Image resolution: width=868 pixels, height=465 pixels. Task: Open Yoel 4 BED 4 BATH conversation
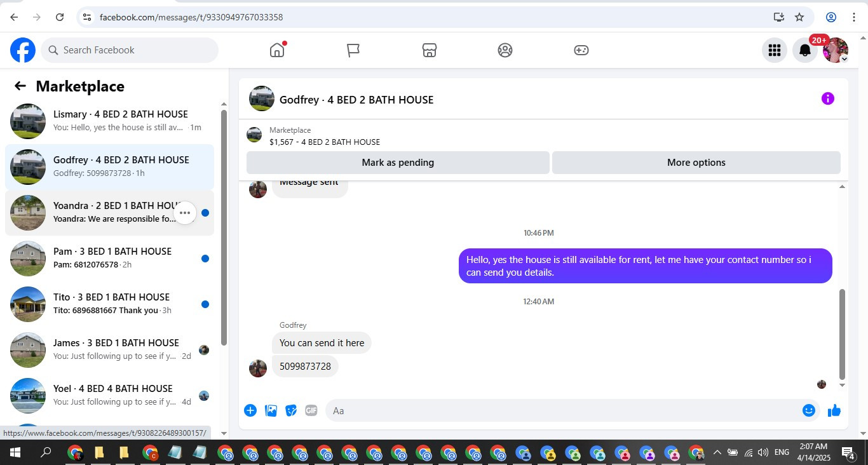click(109, 395)
